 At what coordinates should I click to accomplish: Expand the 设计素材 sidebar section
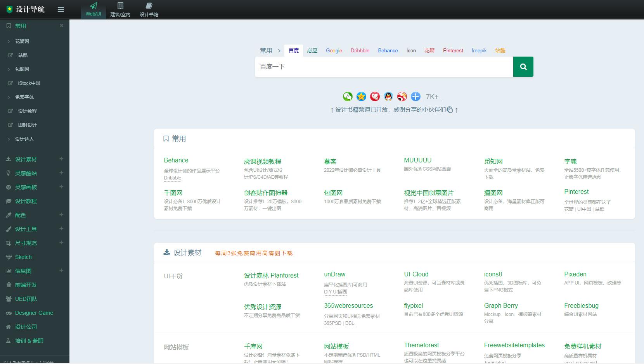[x=61, y=159]
